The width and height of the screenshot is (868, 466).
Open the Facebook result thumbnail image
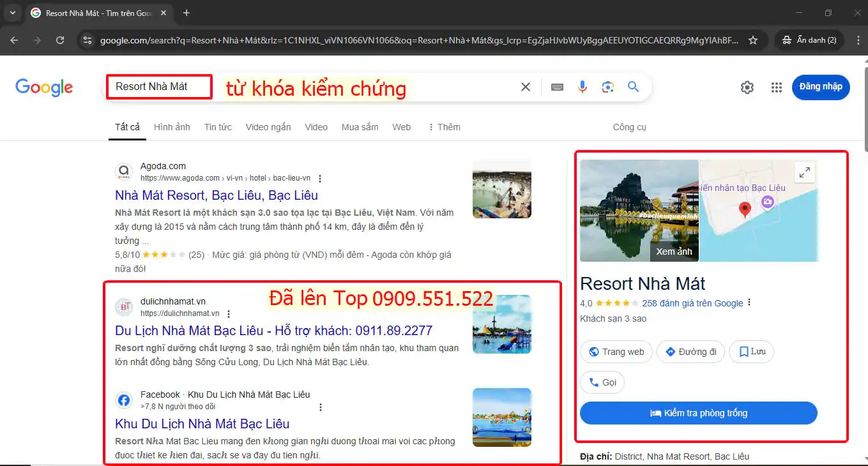(502, 417)
